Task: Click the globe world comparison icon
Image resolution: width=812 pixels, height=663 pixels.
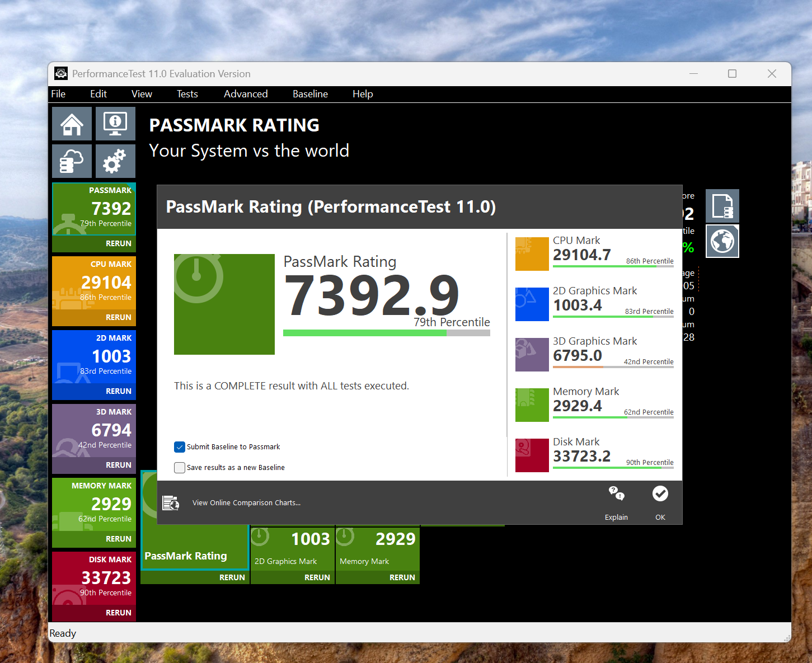Action: click(x=722, y=241)
